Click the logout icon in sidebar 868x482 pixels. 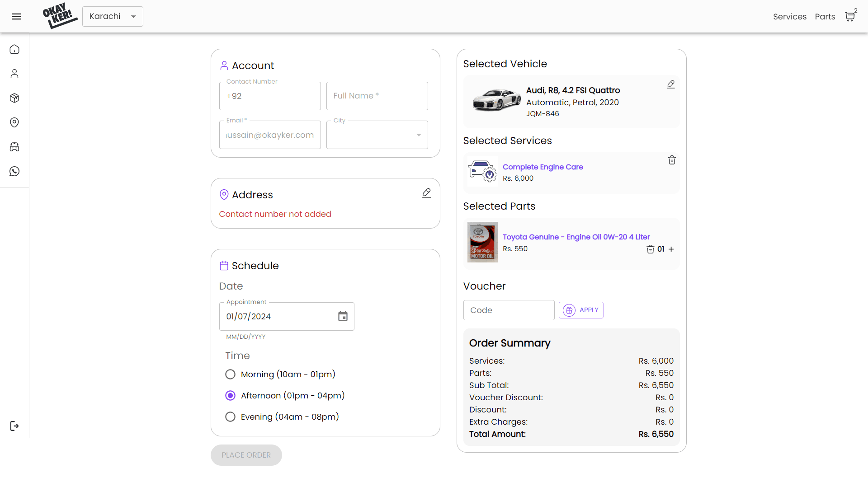pyautogui.click(x=14, y=426)
